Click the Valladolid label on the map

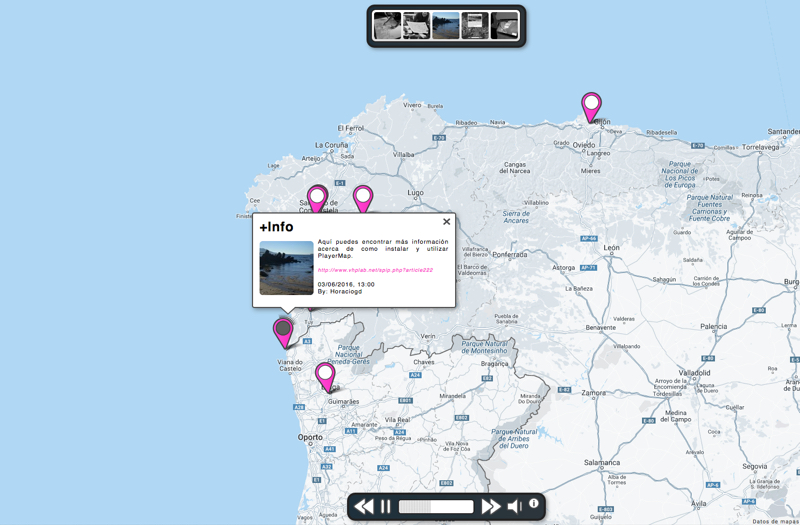pos(694,372)
